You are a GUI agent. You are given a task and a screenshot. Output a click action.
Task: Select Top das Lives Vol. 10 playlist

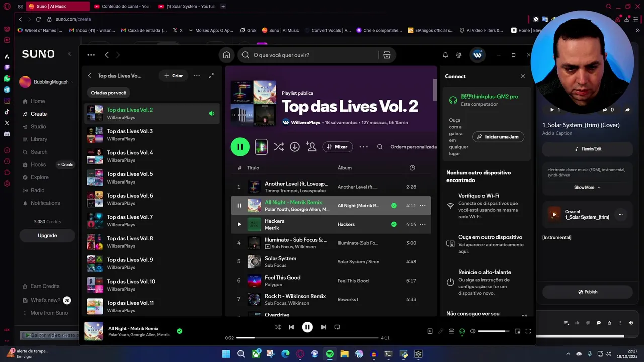click(152, 285)
